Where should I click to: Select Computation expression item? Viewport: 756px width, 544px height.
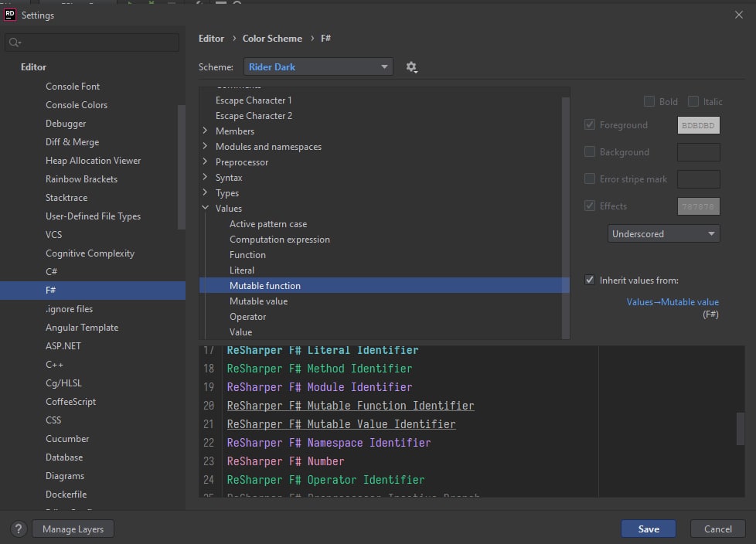[280, 239]
